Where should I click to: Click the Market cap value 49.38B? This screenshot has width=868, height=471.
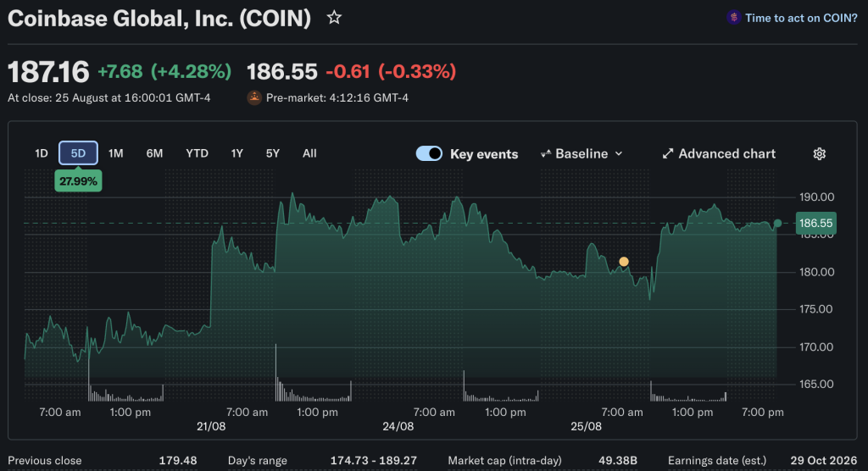click(x=618, y=461)
